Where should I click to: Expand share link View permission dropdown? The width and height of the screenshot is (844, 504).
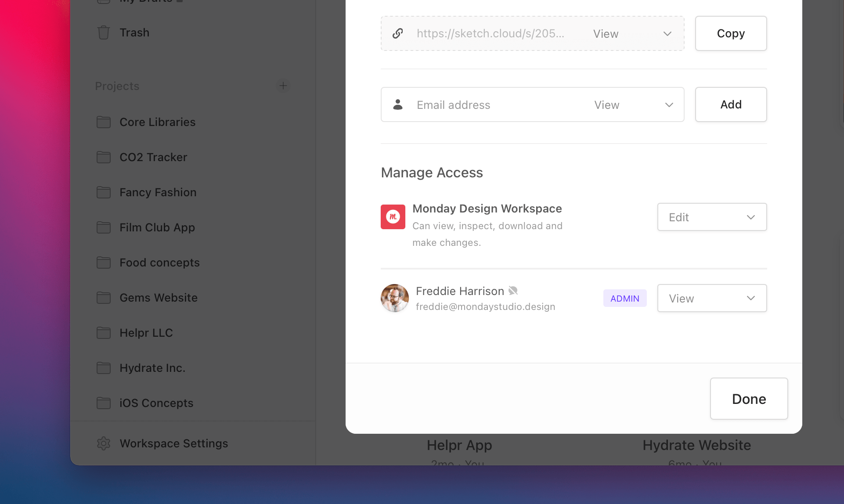click(x=632, y=34)
